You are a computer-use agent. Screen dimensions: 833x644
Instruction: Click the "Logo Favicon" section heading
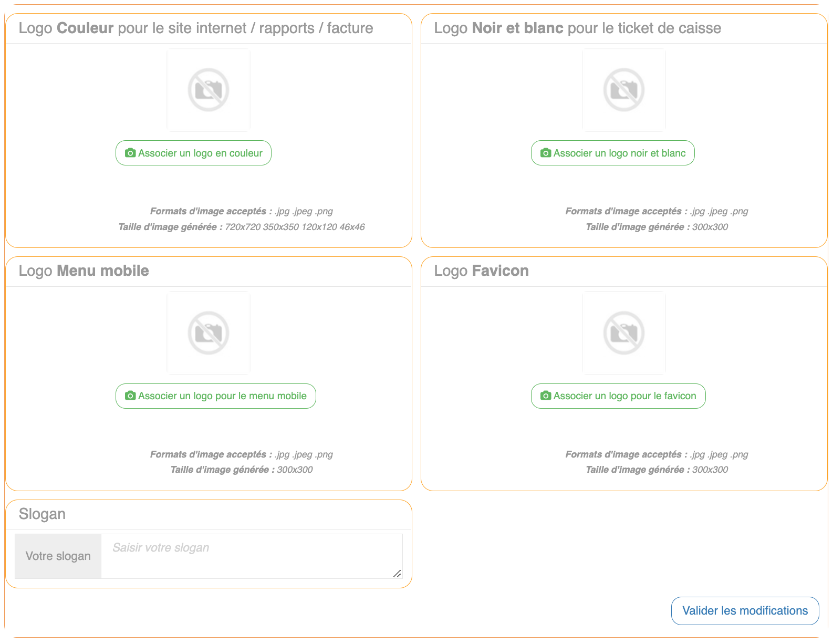pyautogui.click(x=481, y=271)
